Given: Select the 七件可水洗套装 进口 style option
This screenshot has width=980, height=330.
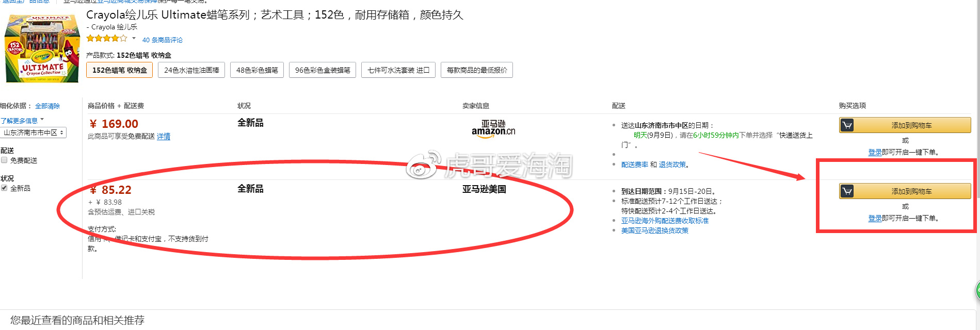Looking at the screenshot, I should tap(398, 70).
